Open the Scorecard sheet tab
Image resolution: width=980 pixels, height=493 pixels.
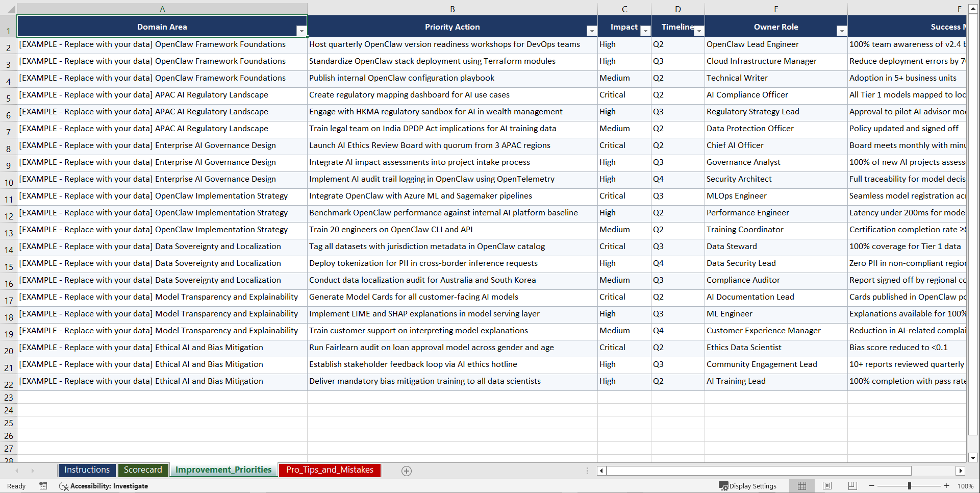coord(143,470)
